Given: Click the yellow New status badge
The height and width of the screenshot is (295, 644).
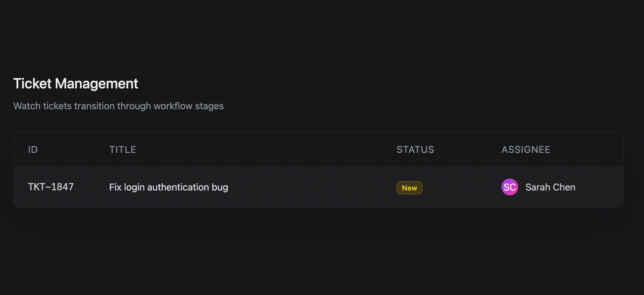Looking at the screenshot, I should 409,188.
